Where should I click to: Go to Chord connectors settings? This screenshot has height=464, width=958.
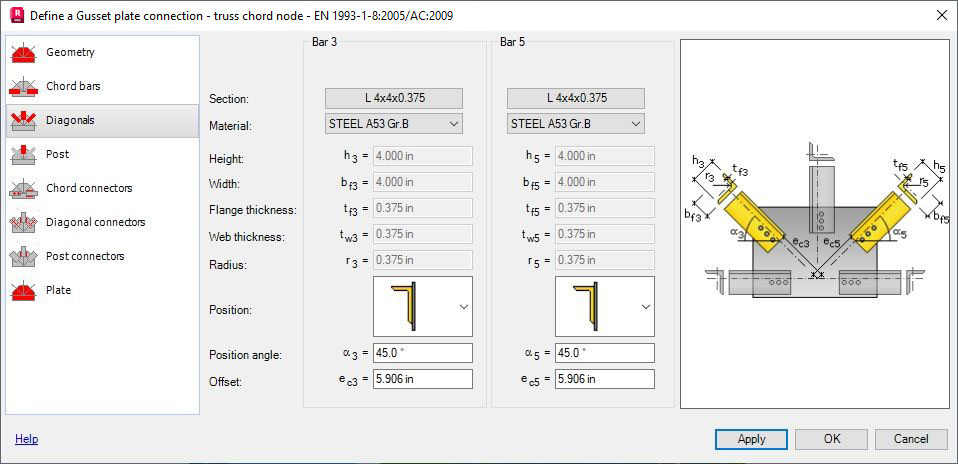[x=89, y=188]
